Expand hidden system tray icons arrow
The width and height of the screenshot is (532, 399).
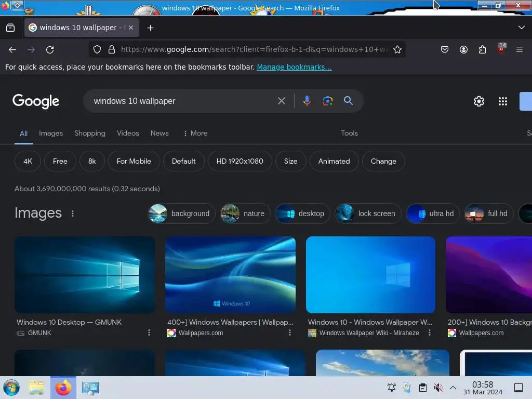click(x=453, y=388)
